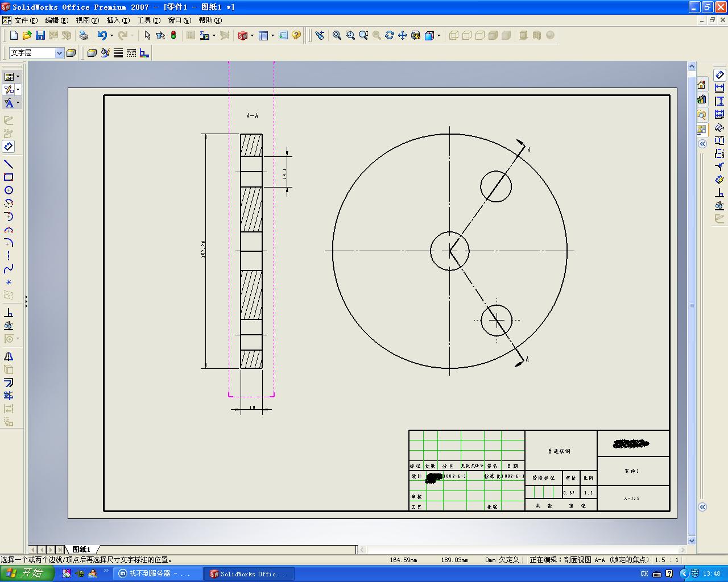
Task: Click the Line Thickness icon
Action: [118, 53]
